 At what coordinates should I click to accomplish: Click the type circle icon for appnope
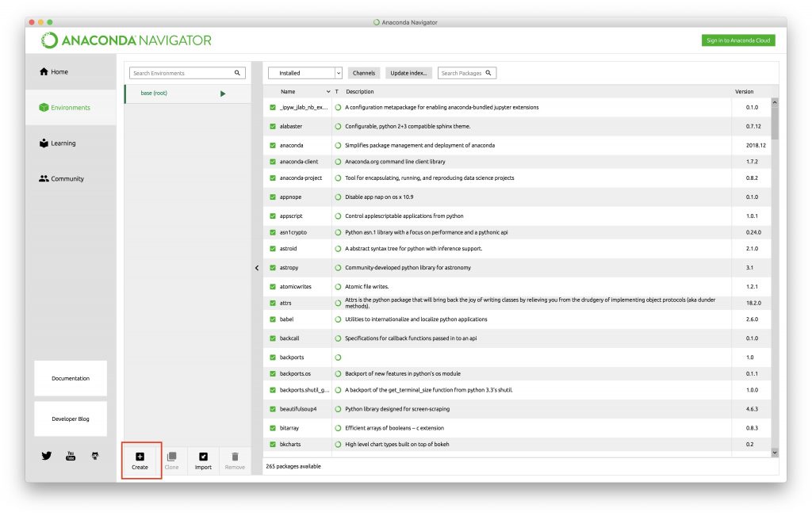[x=338, y=197]
